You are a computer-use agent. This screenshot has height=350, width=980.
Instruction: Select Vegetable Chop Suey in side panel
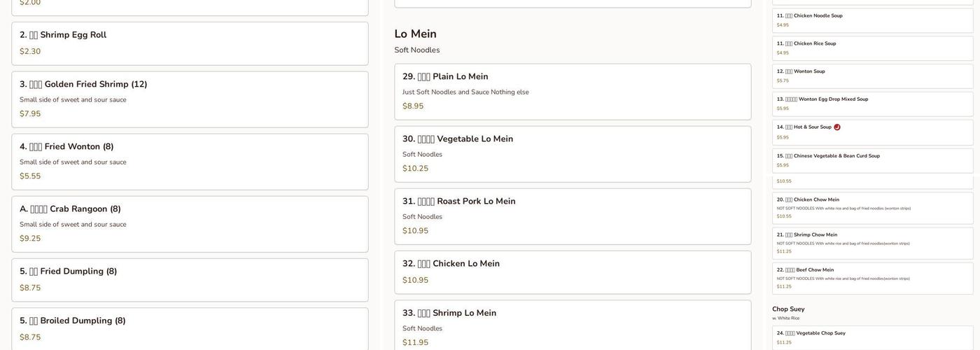pos(872,337)
